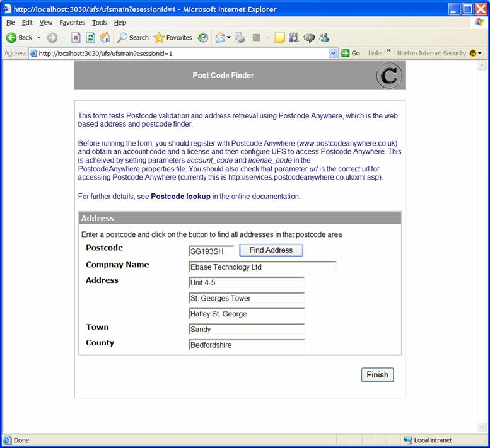This screenshot has width=490, height=448.
Task: Click the History icon in toolbar
Action: pyautogui.click(x=202, y=38)
